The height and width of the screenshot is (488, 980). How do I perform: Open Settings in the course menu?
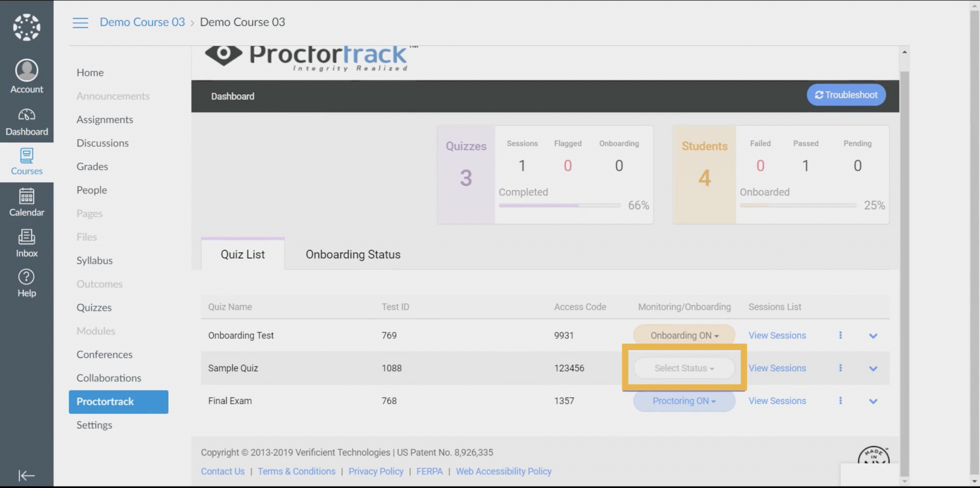point(94,425)
